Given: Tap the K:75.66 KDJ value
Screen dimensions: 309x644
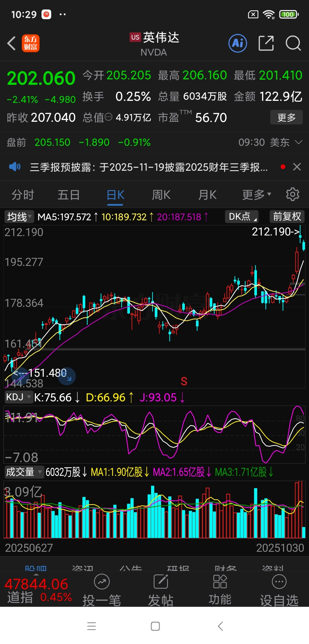Looking at the screenshot, I should [53, 397].
